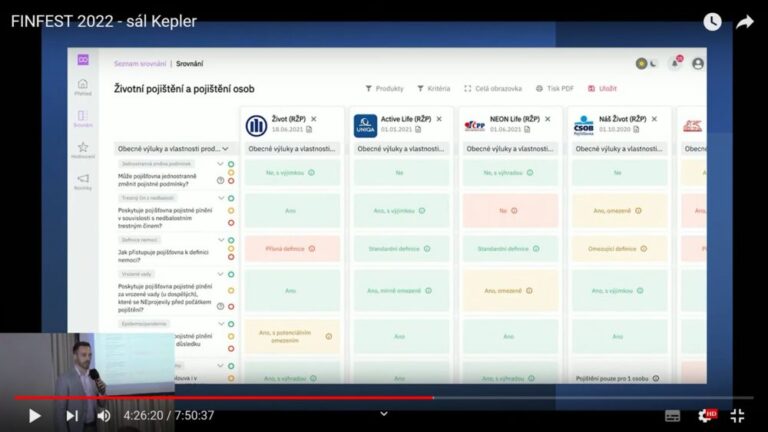The width and height of the screenshot is (768, 432).
Task: Open the document icon under Náš Život (RŽP)
Action: tap(636, 129)
